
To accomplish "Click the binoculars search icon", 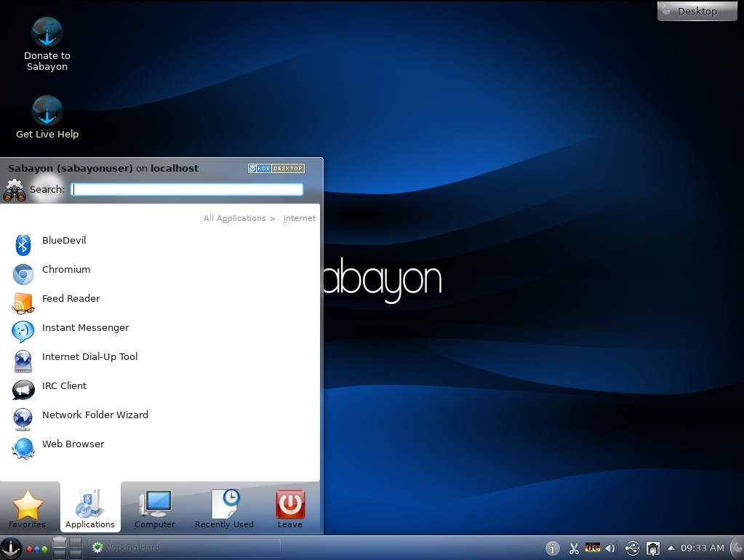I will click(15, 191).
